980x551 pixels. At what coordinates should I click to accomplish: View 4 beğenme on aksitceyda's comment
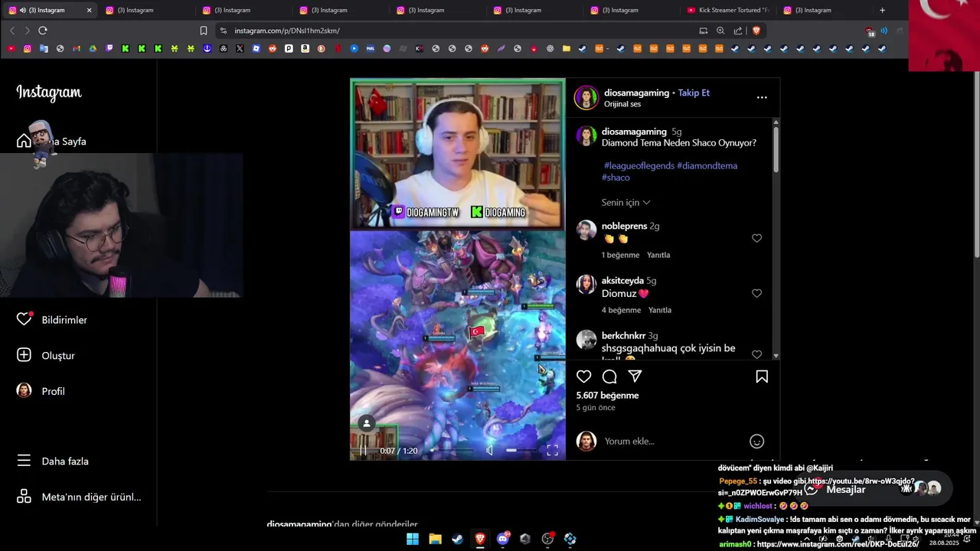(x=621, y=310)
